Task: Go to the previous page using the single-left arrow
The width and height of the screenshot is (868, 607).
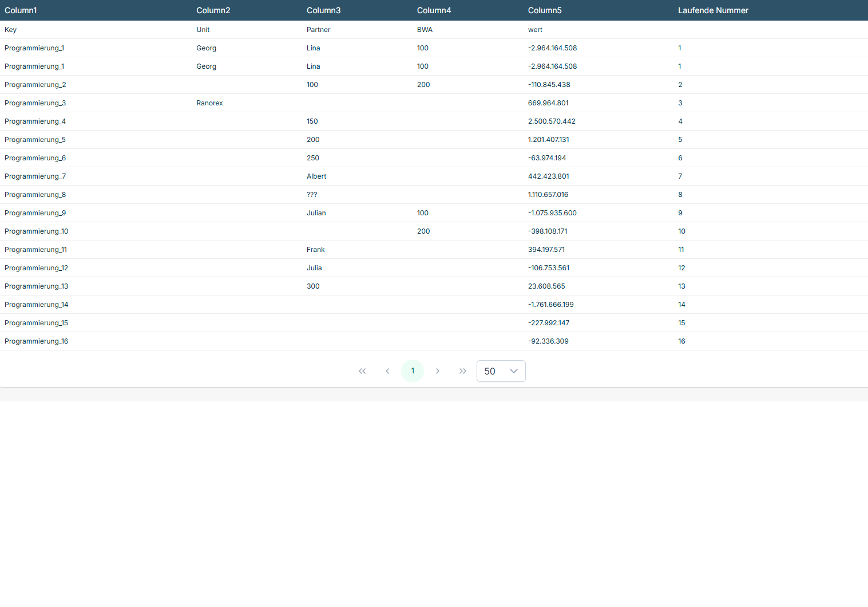Action: (387, 371)
